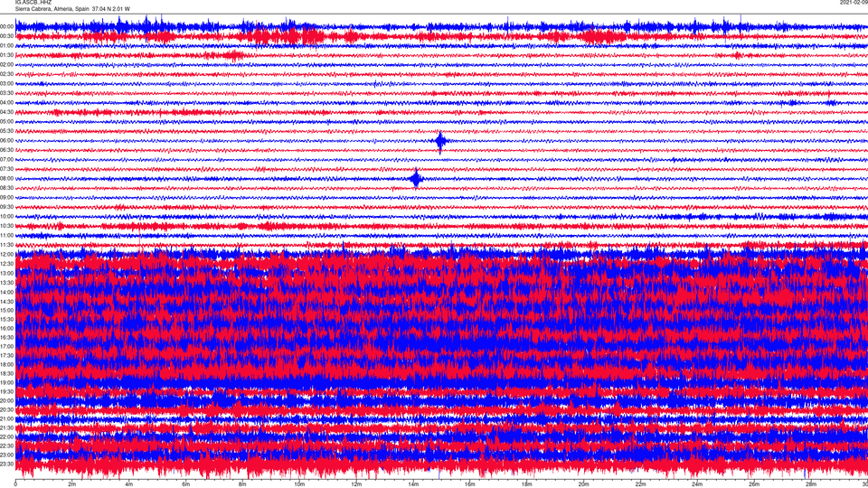Image resolution: width=868 pixels, height=488 pixels.
Task: Select the 12:00 time label
Action: click(x=6, y=254)
